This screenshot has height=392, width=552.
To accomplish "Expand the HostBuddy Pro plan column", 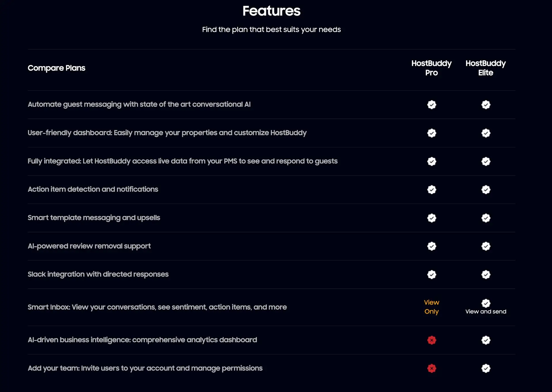I will click(x=431, y=68).
